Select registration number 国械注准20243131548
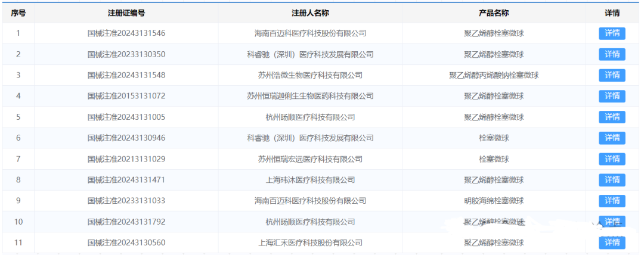Screen dimensions: 644x255 [126, 75]
